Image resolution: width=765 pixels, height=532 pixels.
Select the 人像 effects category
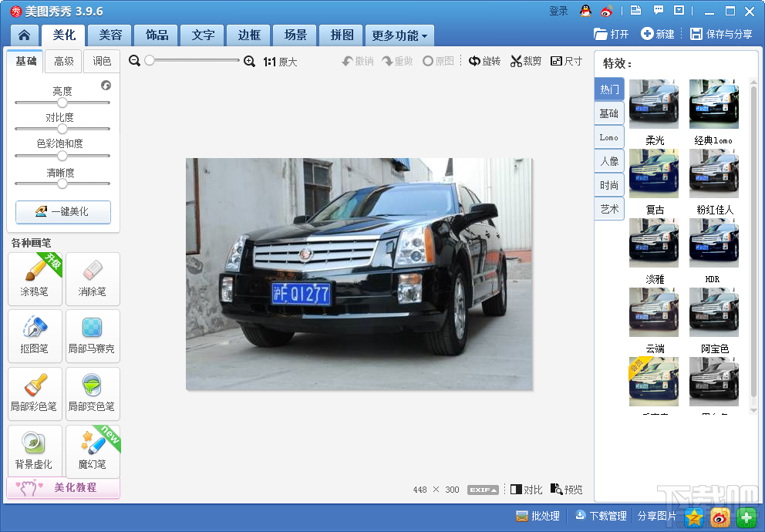pos(609,161)
